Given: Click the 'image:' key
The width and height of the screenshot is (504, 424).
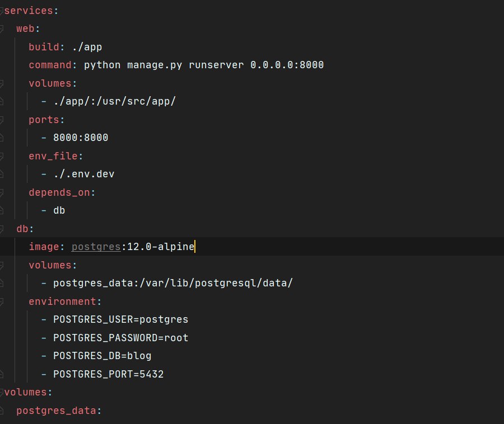Looking at the screenshot, I should point(46,247).
